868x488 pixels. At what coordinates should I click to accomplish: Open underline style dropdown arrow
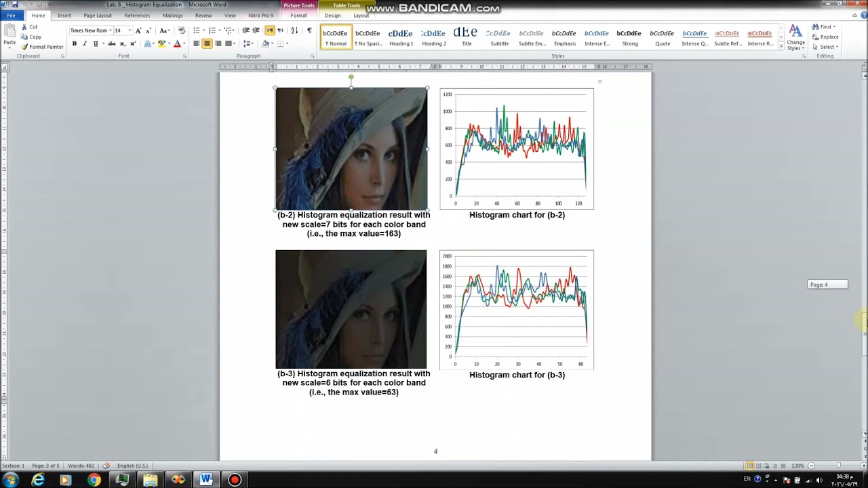[102, 43]
